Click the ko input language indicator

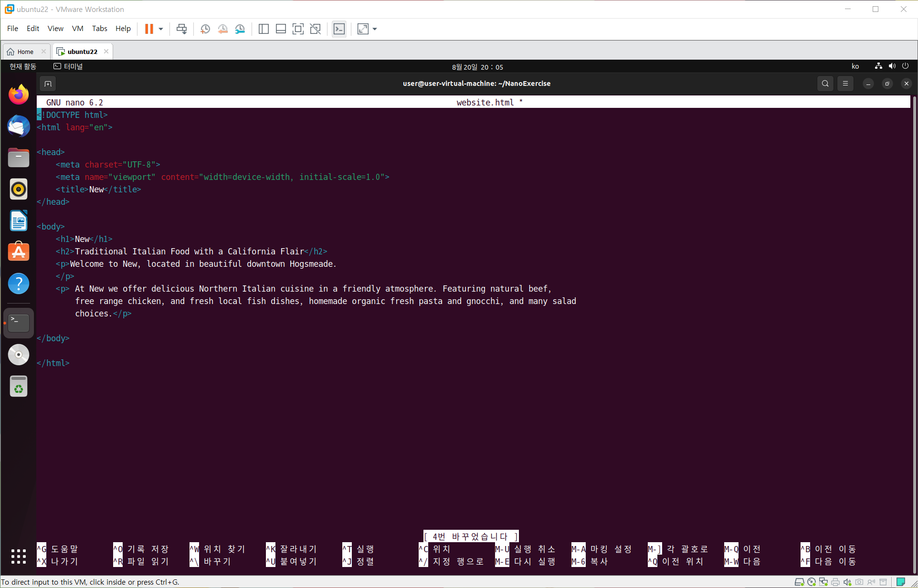855,66
